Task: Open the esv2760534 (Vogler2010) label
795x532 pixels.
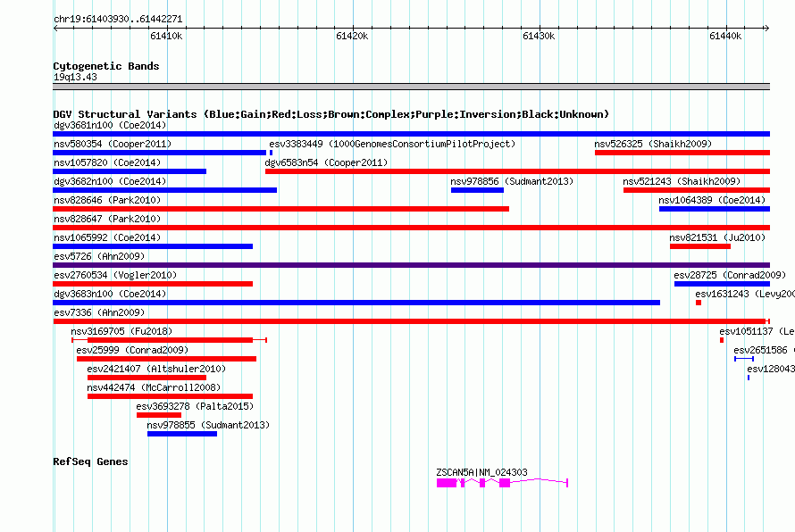Action: [x=115, y=275]
